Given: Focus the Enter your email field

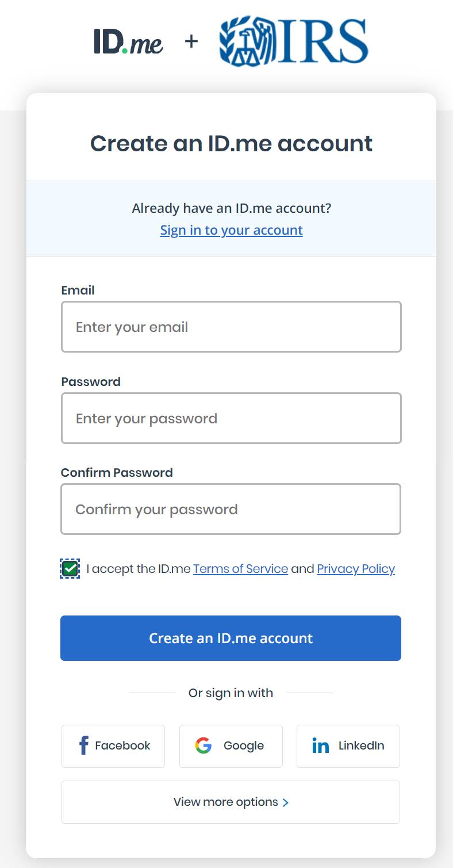Looking at the screenshot, I should [231, 327].
